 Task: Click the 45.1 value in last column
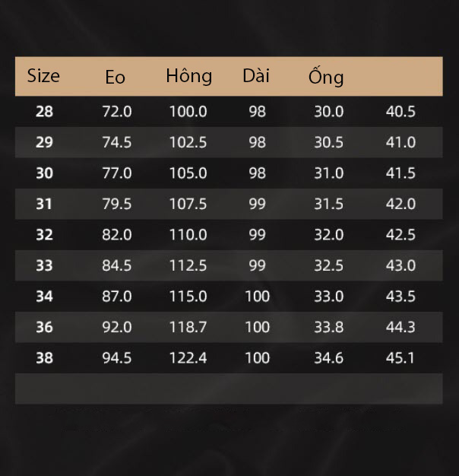coord(400,357)
